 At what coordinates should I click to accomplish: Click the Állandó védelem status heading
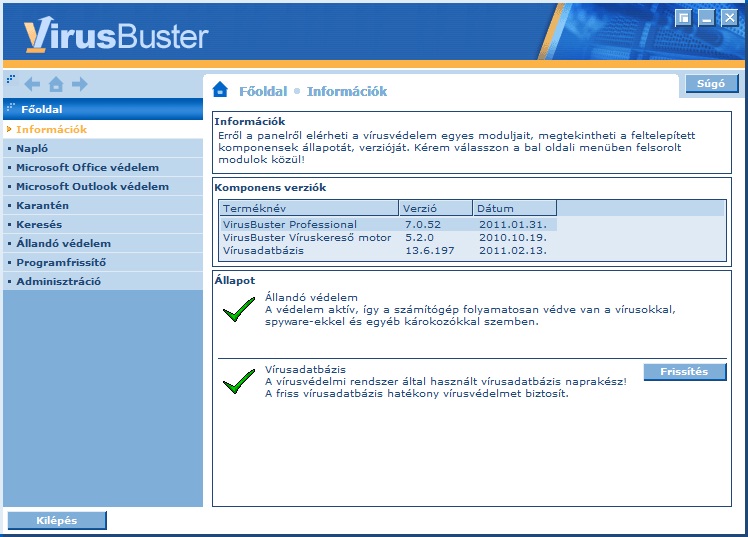click(x=311, y=297)
